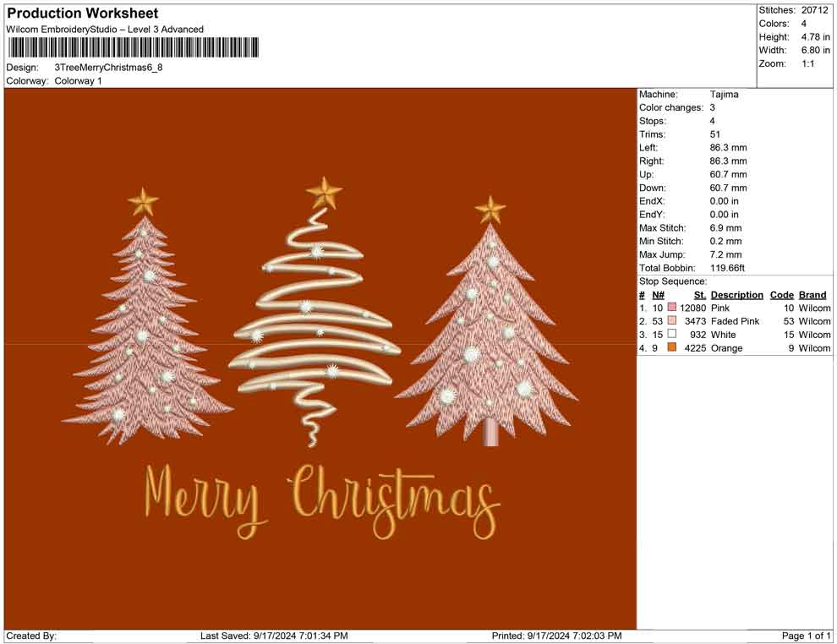
Task: Click the Printed timestamp
Action: tap(557, 636)
